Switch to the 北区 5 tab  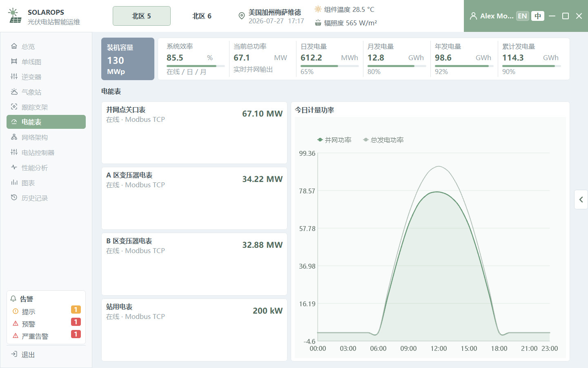pos(142,16)
